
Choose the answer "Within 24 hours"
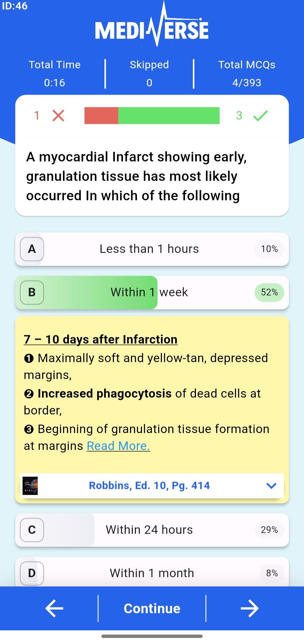(149, 530)
